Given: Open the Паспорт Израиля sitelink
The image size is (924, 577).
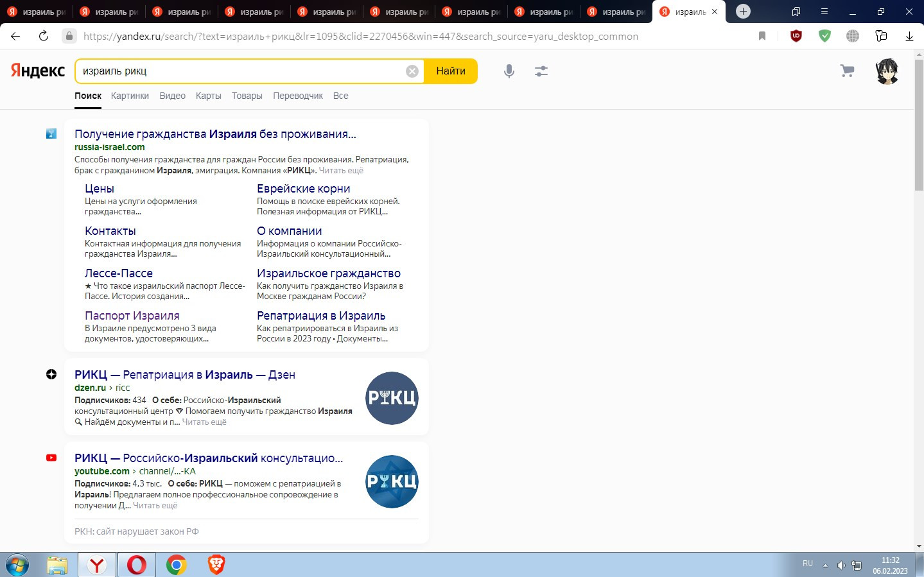Looking at the screenshot, I should (x=132, y=316).
